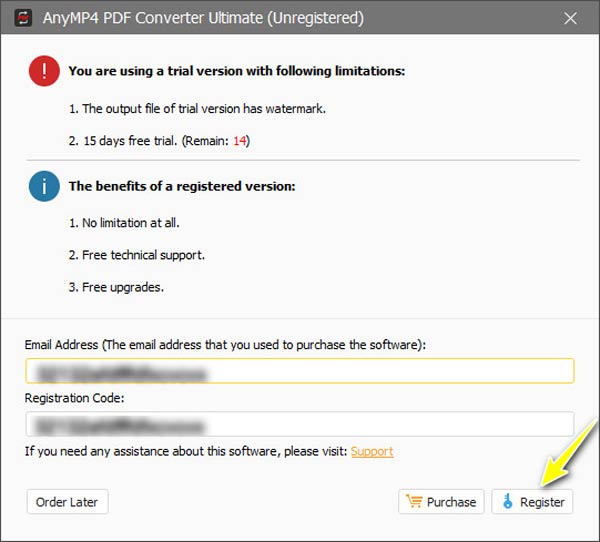Image resolution: width=600 pixels, height=542 pixels.
Task: Click the '15 days free trial' line
Action: [159, 141]
